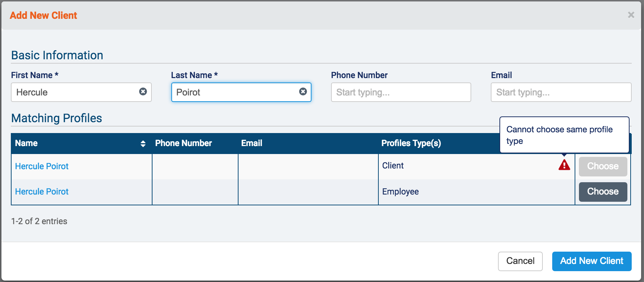Focus the Last Name input containing Poirot
Image resolution: width=644 pixels, height=282 pixels.
click(x=235, y=92)
